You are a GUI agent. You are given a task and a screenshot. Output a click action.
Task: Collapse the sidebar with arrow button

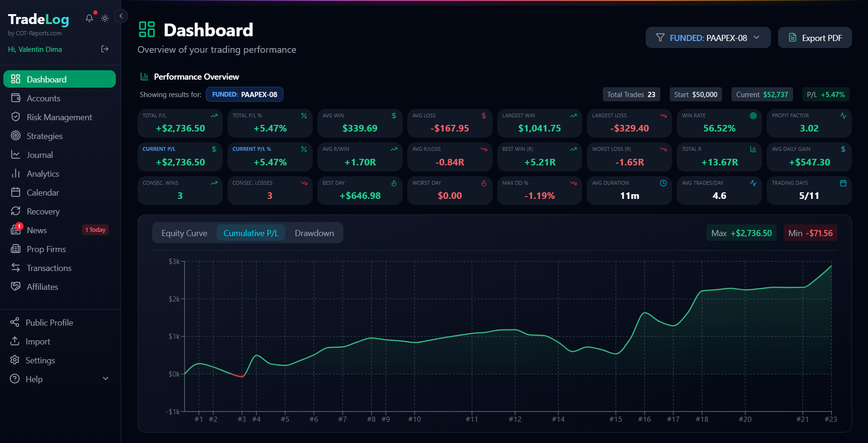[x=121, y=16]
